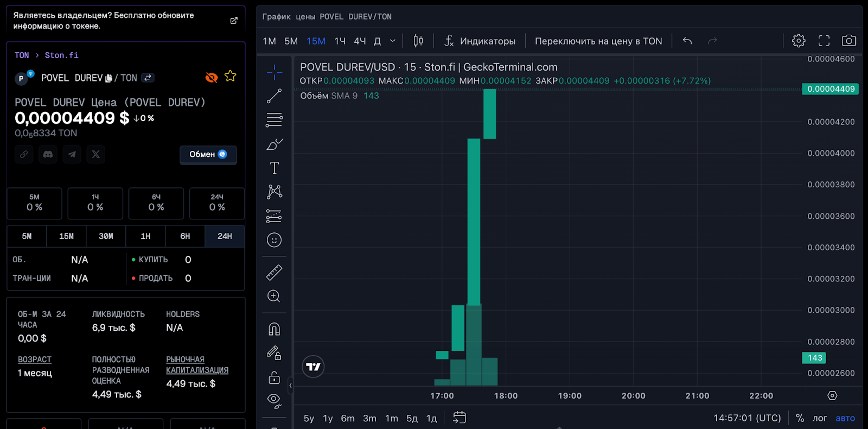This screenshot has height=429, width=868.
Task: Undo the last chart action
Action: 687,41
